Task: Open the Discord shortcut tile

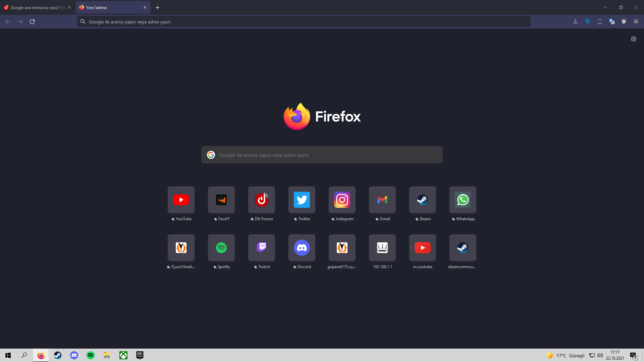Action: 302,248
